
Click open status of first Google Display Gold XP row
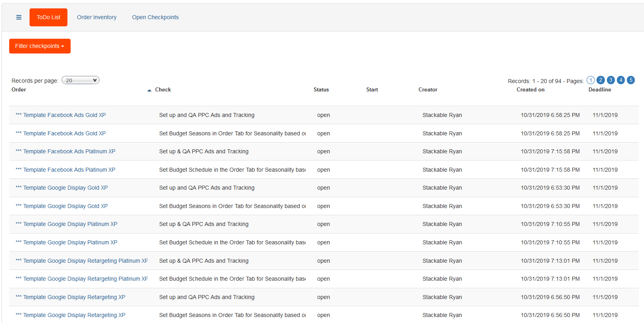(x=324, y=188)
